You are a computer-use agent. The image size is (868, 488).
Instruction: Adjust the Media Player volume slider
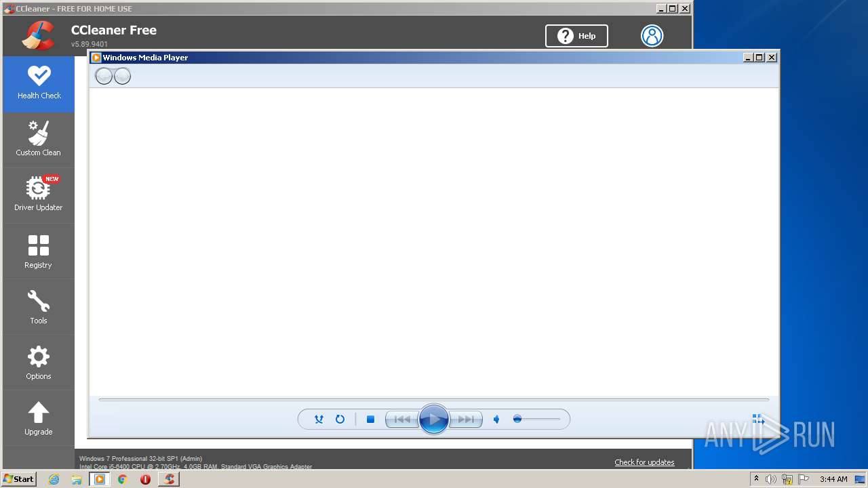click(x=536, y=420)
